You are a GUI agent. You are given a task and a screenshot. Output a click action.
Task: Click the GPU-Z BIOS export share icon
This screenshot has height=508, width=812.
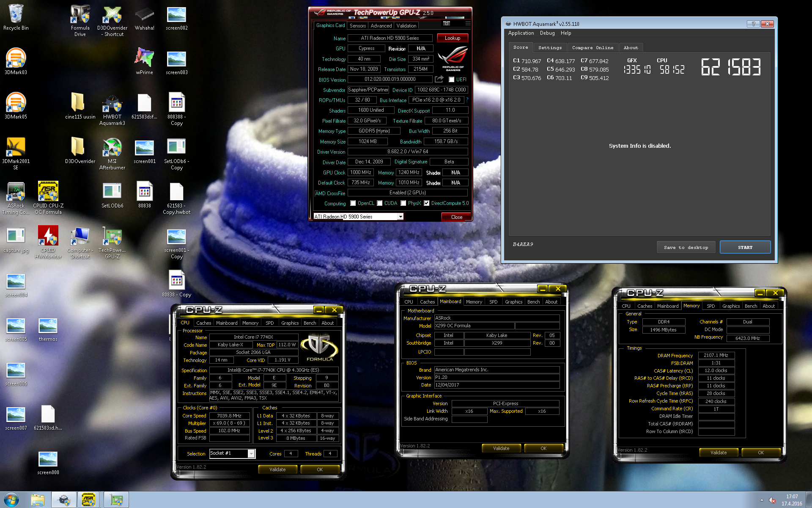[x=439, y=79]
